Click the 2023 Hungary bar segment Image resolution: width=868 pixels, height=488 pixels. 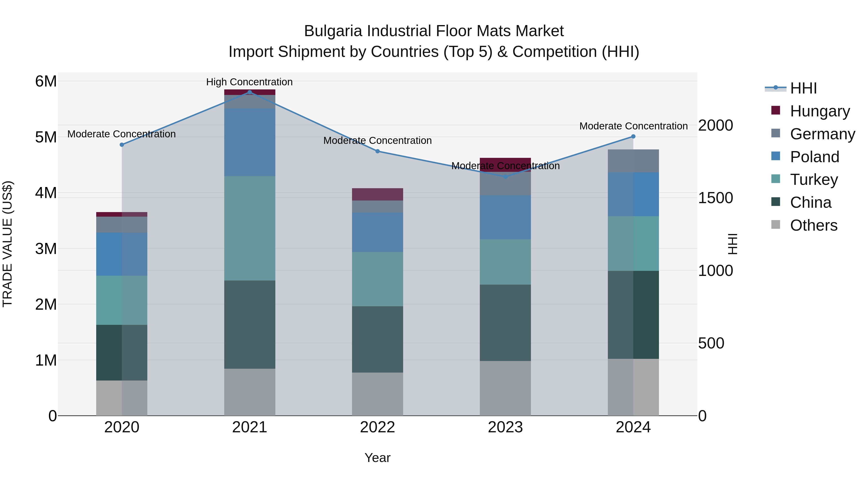[505, 165]
